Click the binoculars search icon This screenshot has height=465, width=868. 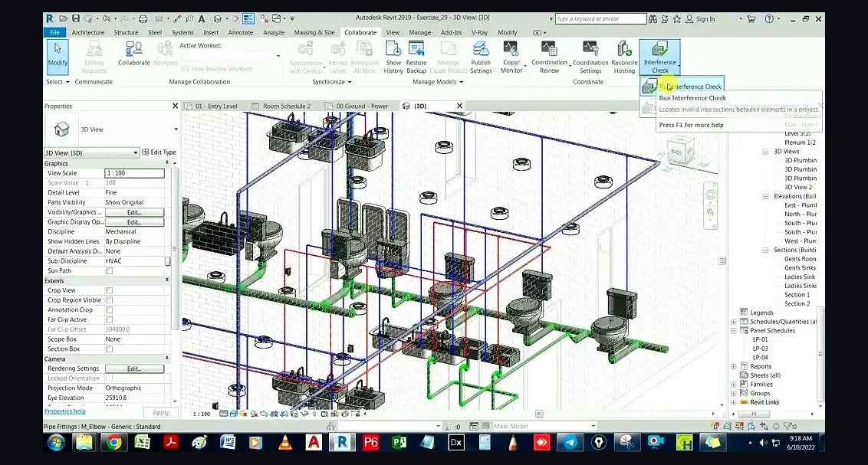tap(653, 19)
